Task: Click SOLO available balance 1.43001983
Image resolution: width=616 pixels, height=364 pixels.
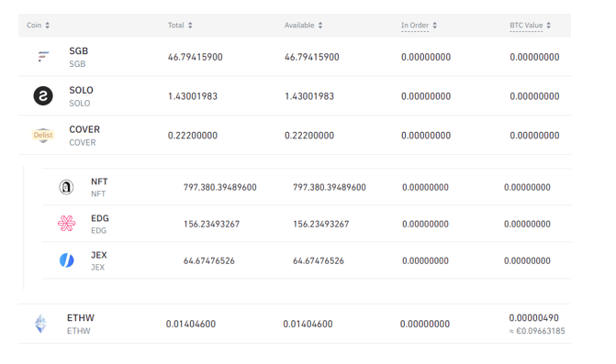Action: pos(309,96)
